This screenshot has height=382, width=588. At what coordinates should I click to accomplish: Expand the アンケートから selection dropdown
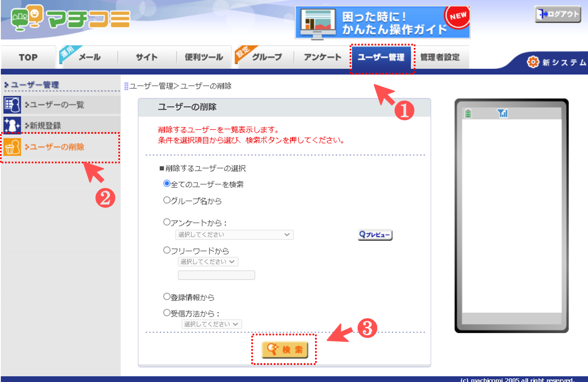pos(234,235)
